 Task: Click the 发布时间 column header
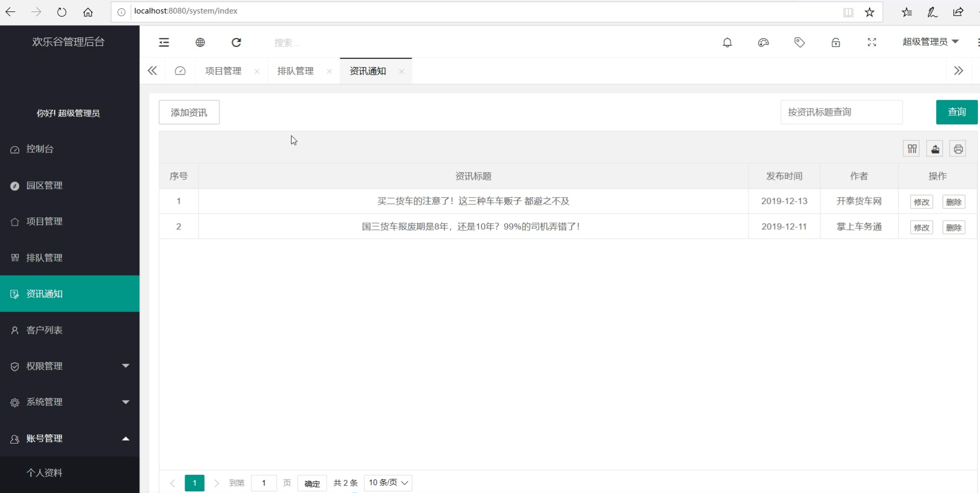[x=784, y=176]
